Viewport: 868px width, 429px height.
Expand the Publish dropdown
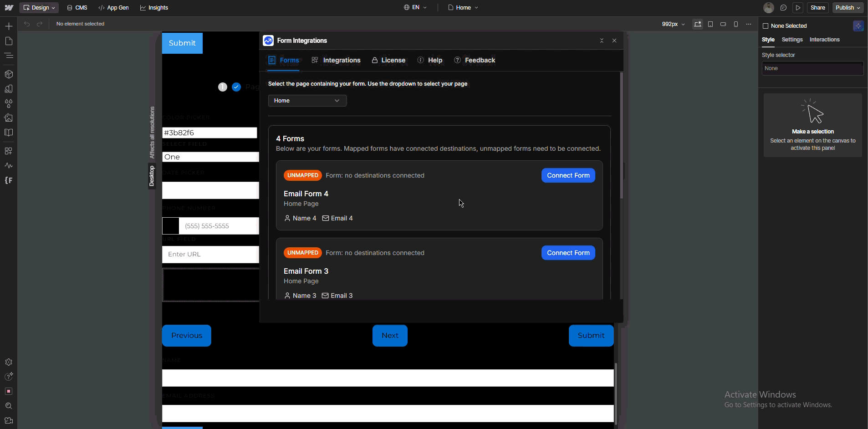[x=848, y=8]
